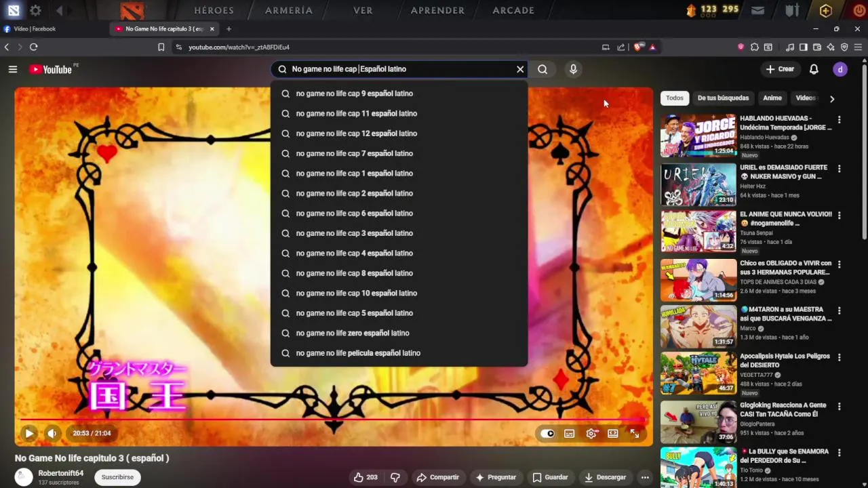Open the Hablando Huevadas video thumbnail
Viewport: 868px width, 488px height.
(698, 136)
